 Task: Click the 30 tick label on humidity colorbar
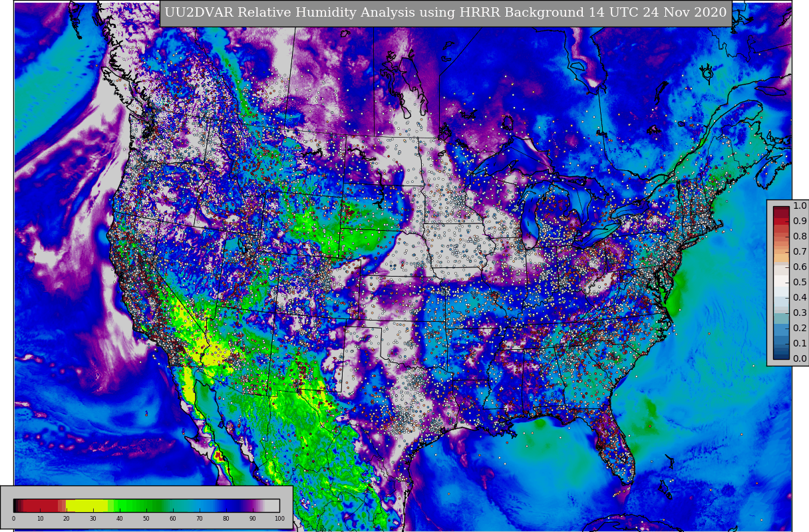pyautogui.click(x=93, y=519)
